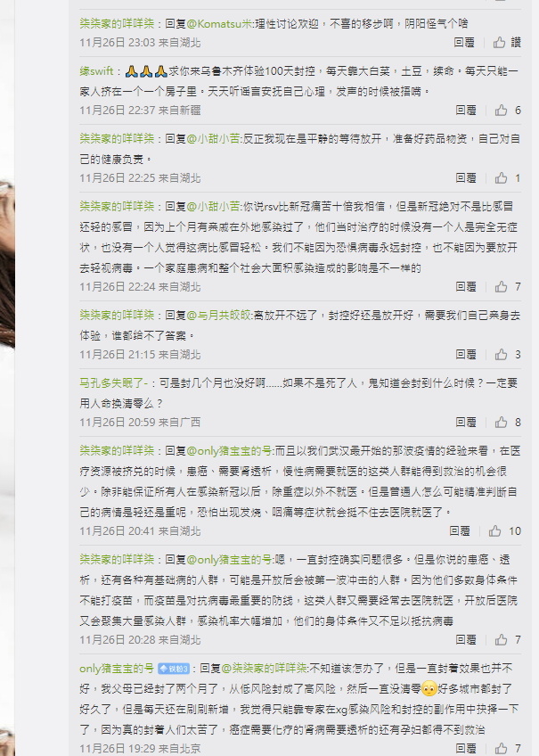Reply to the 19:29 comment from 北京
The image size is (539, 756).
coord(465,748)
